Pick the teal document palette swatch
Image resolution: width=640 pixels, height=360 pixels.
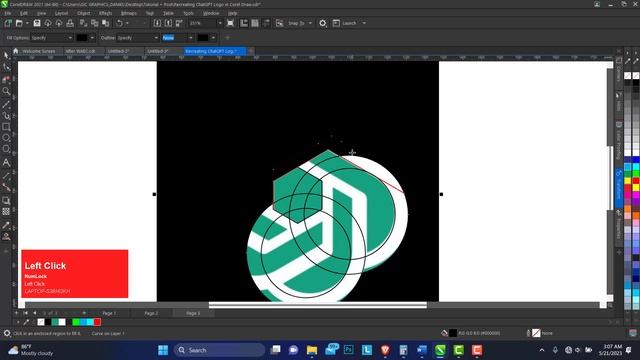tap(55, 322)
